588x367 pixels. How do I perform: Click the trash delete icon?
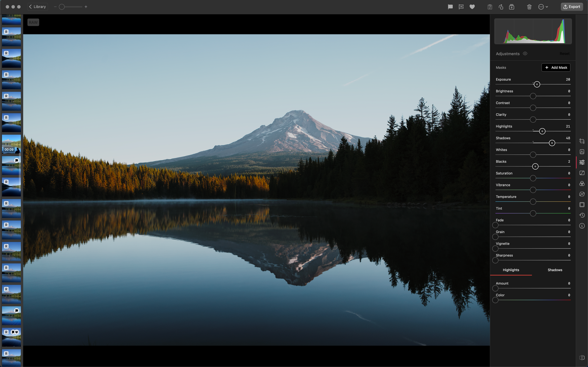(529, 7)
